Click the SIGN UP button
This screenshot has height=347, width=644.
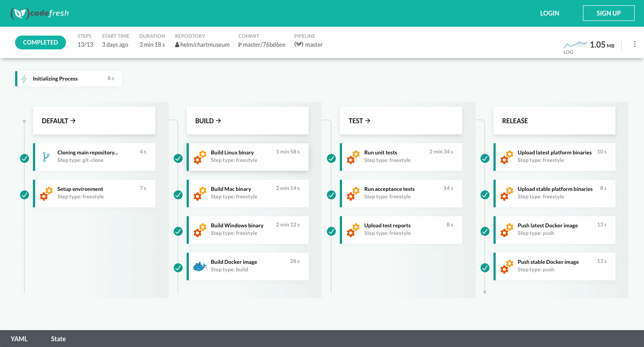tap(608, 13)
